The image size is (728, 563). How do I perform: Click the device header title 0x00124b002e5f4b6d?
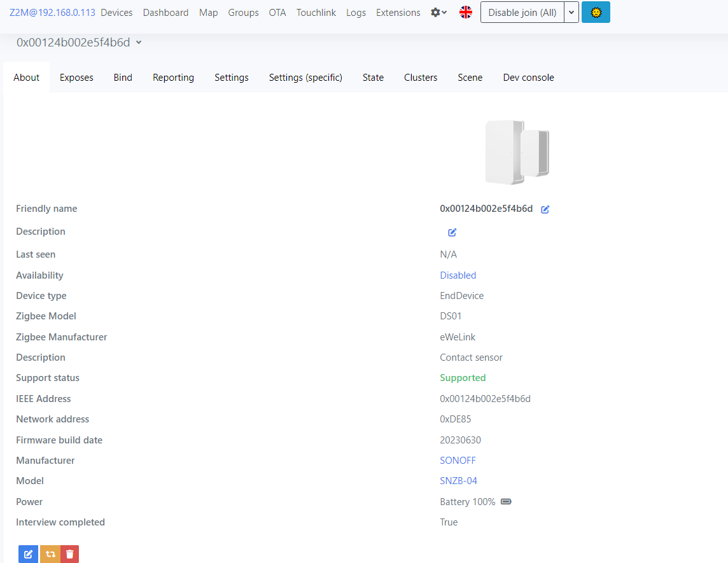73,43
